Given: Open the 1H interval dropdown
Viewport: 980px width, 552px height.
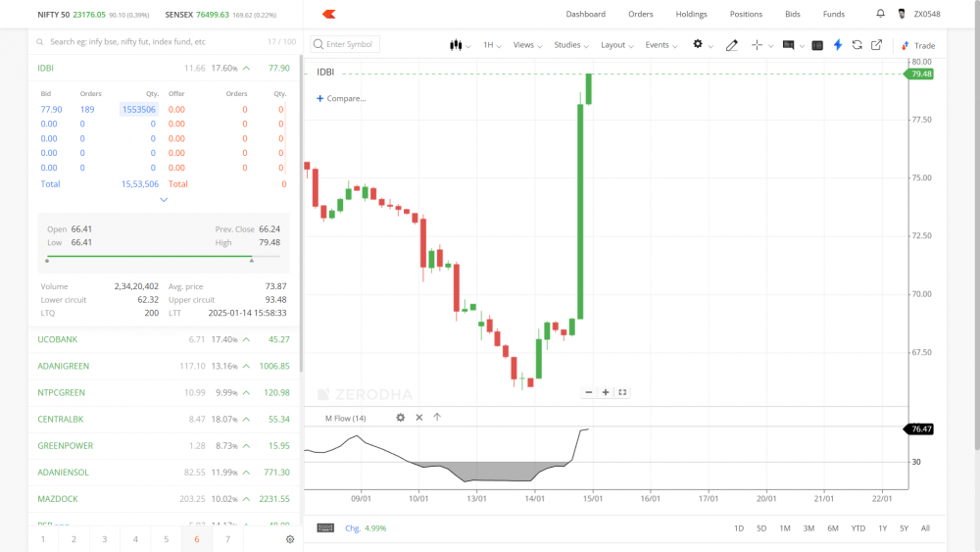Looking at the screenshot, I should 492,45.
